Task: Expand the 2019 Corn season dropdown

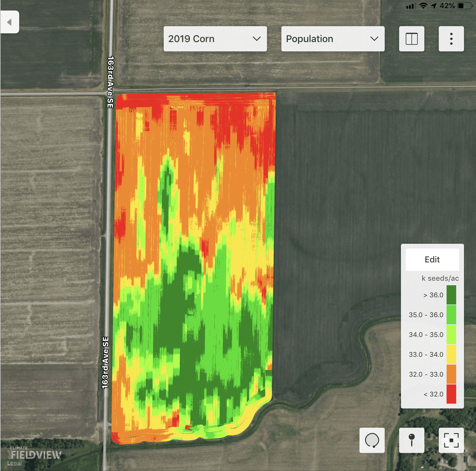Action: pos(215,39)
